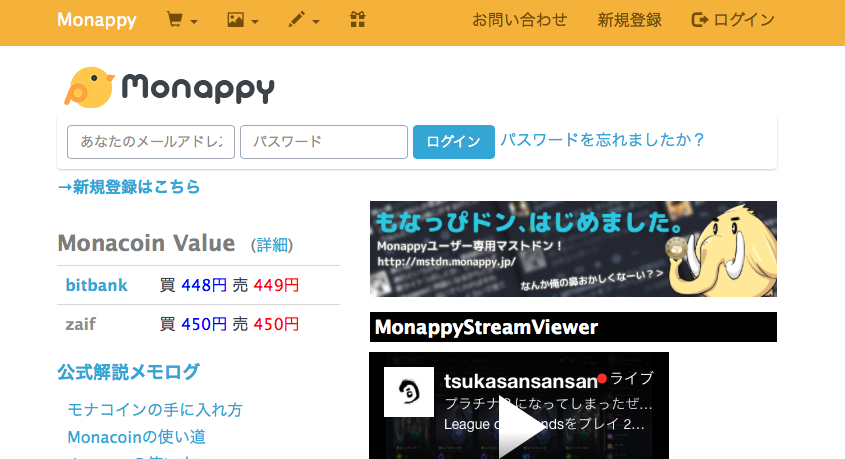The width and height of the screenshot is (845, 459).
Task: Open Monacoin Value 詳細 details link
Action: pos(271,245)
